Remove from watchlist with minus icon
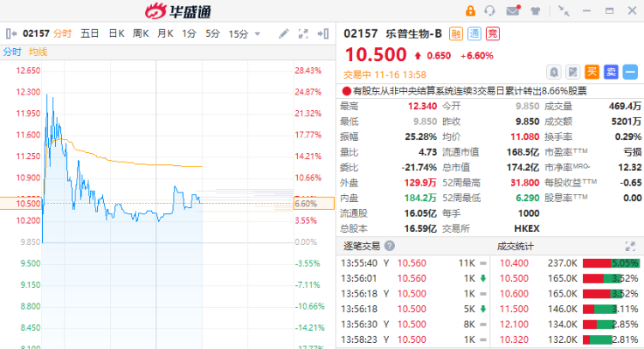644x349 pixels. tap(630, 72)
